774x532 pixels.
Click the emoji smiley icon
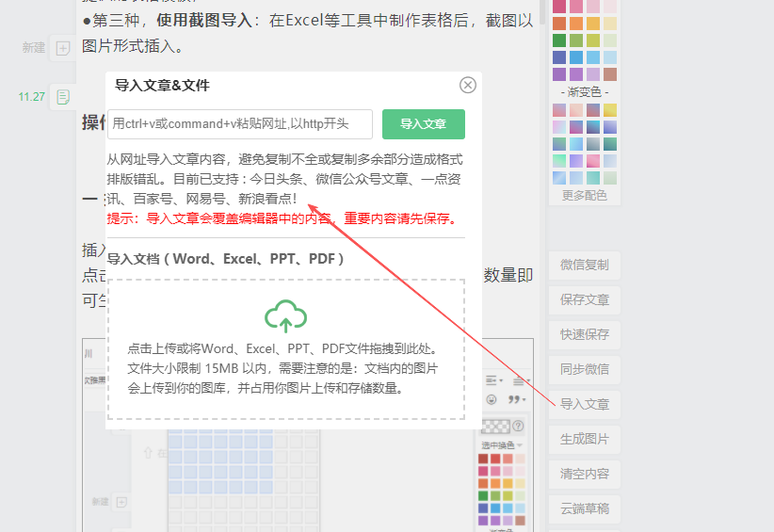[x=491, y=400]
